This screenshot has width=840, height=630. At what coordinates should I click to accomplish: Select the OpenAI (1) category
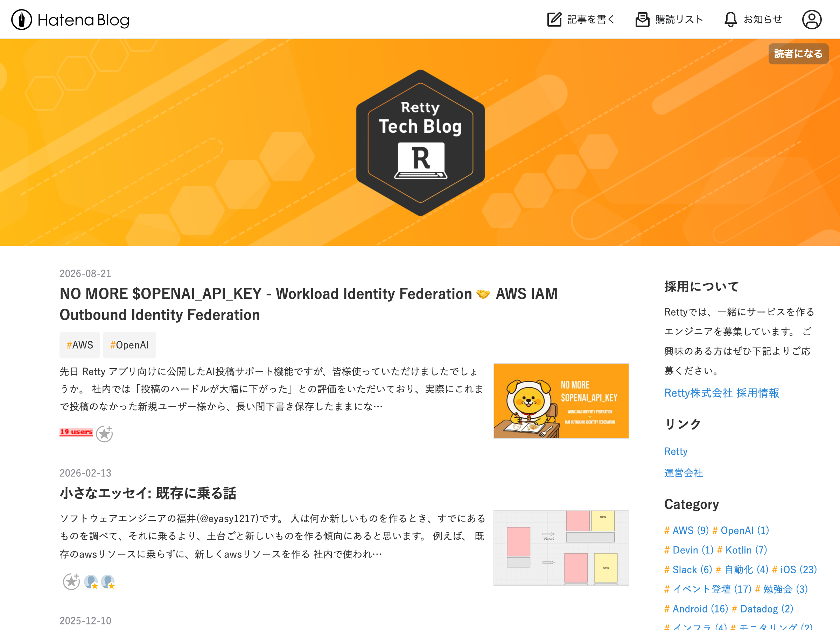coord(741,530)
